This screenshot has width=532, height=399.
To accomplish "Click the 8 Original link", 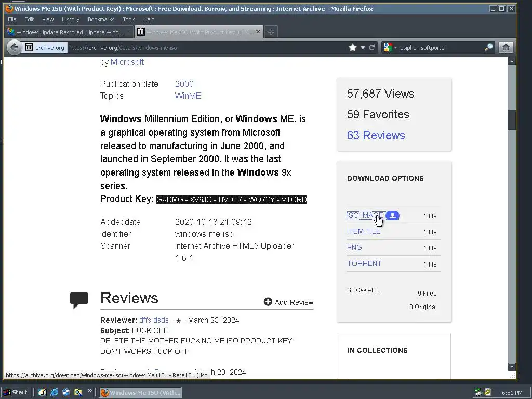I will [x=423, y=307].
